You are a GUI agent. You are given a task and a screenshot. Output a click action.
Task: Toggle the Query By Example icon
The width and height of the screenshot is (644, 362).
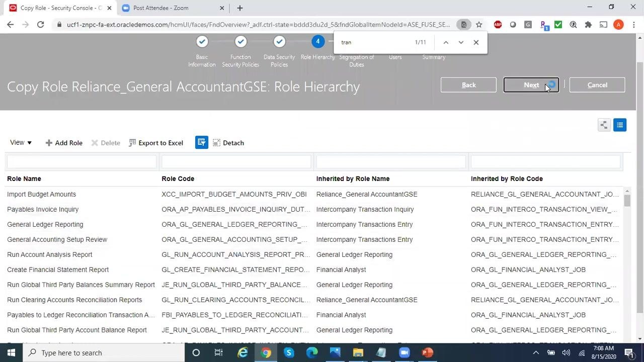[x=202, y=143]
